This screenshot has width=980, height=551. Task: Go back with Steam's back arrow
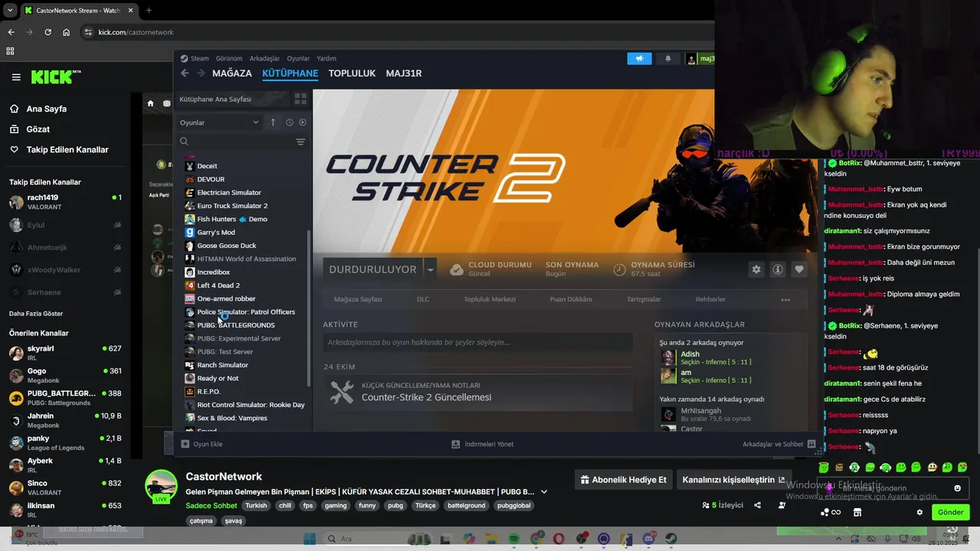[185, 73]
